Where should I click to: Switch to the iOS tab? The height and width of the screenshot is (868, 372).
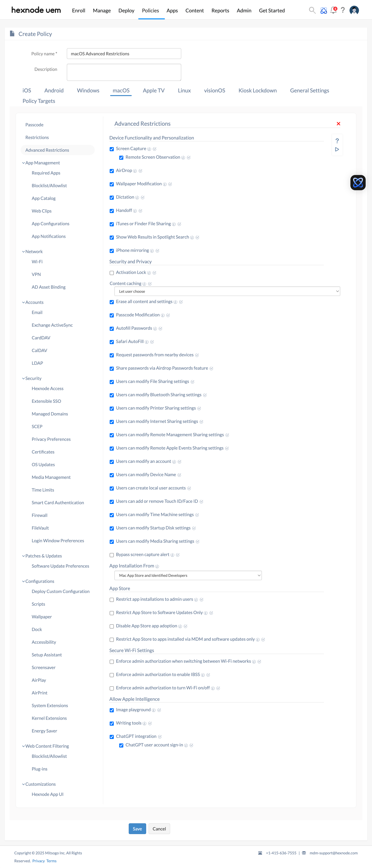(27, 90)
